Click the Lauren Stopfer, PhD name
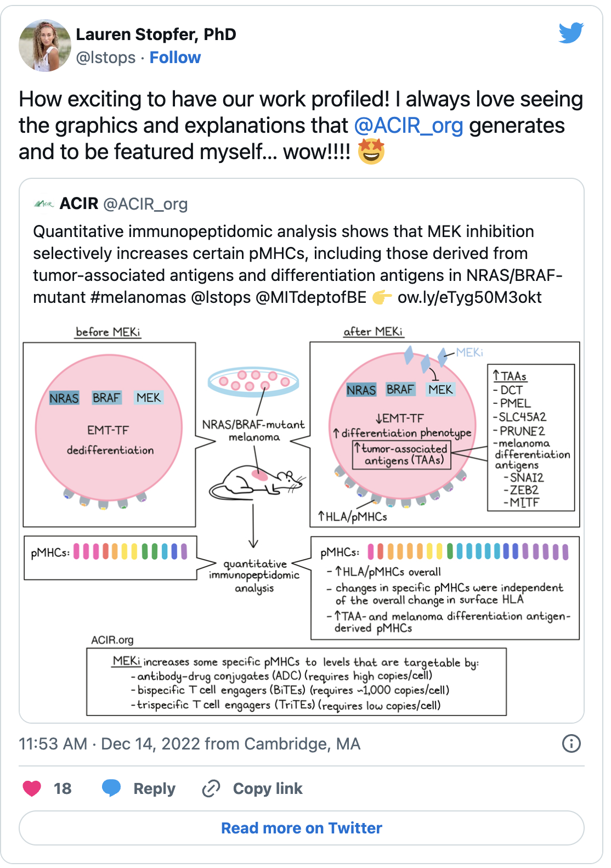 click(x=156, y=34)
